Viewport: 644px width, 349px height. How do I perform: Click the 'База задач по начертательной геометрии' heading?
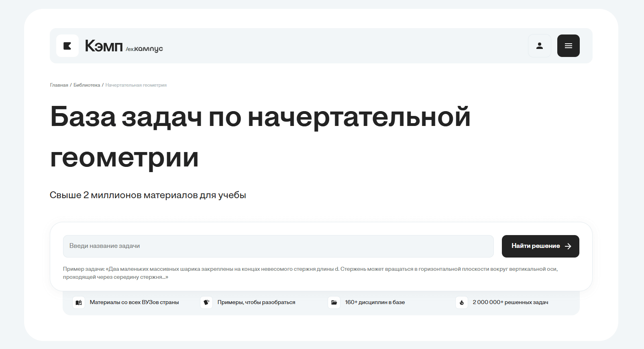tap(260, 136)
